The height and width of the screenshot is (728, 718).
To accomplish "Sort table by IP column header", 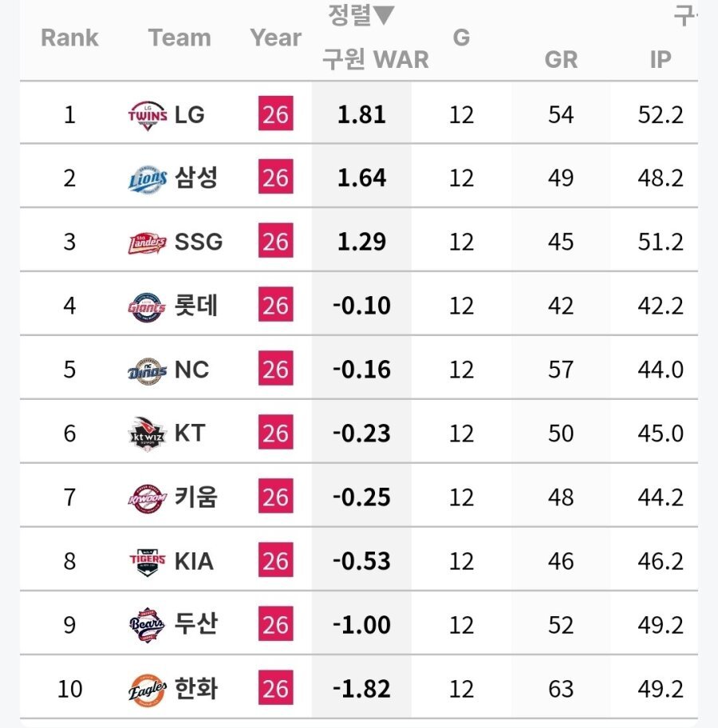I will [660, 59].
